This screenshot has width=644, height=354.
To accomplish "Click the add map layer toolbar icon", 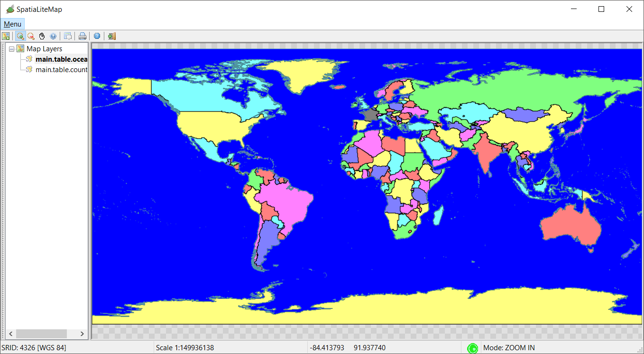I will pyautogui.click(x=6, y=36).
